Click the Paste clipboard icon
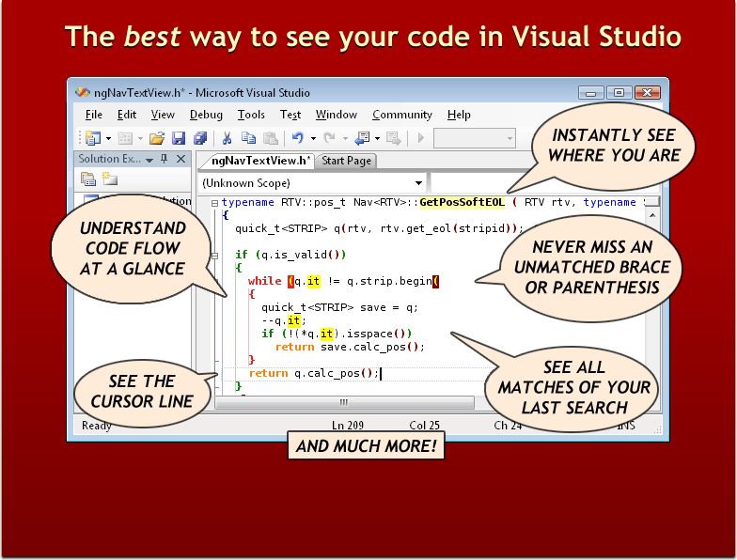 [x=268, y=138]
